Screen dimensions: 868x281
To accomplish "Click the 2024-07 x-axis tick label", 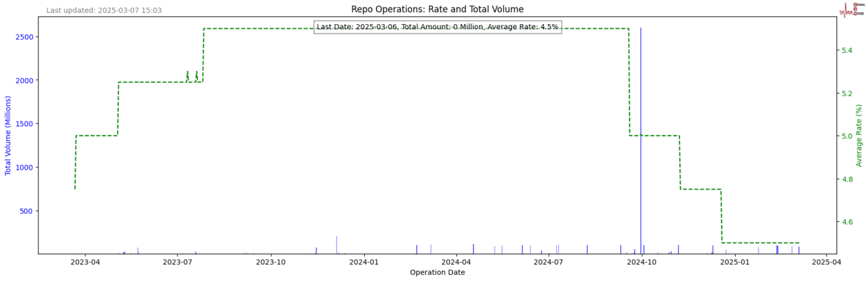I will (x=548, y=262).
